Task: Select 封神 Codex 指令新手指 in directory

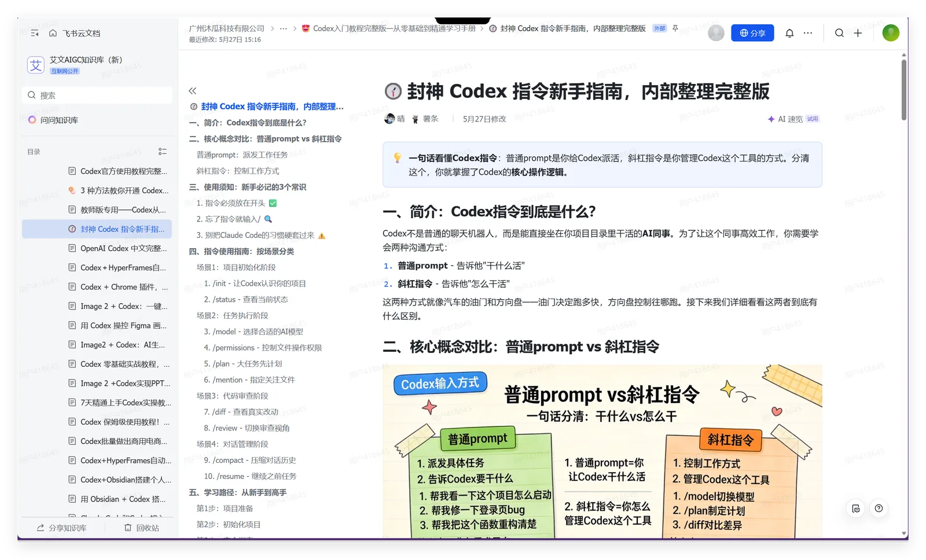Action: (97, 229)
